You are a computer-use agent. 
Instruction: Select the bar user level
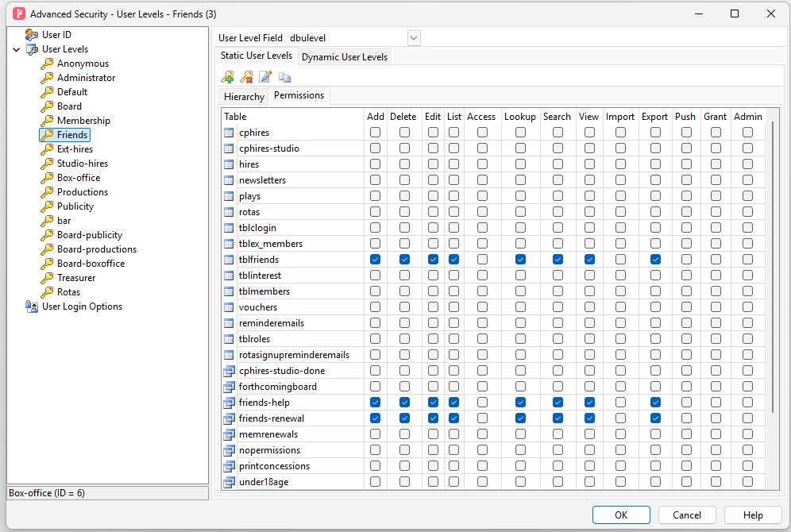(64, 221)
